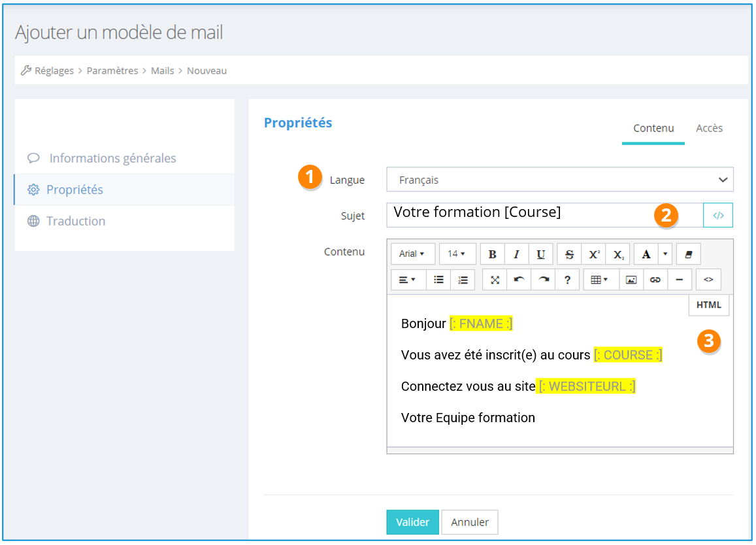Toggle underline text formatting
Screen dimensions: 756x545
tap(541, 254)
